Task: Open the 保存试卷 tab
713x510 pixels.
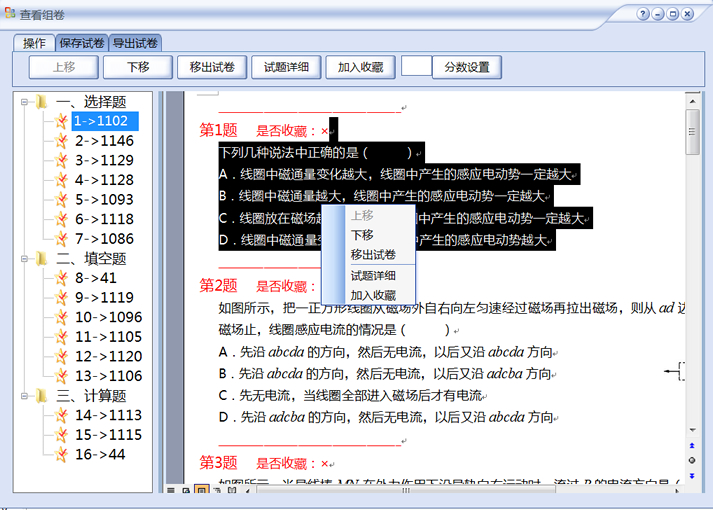Action: (x=82, y=43)
